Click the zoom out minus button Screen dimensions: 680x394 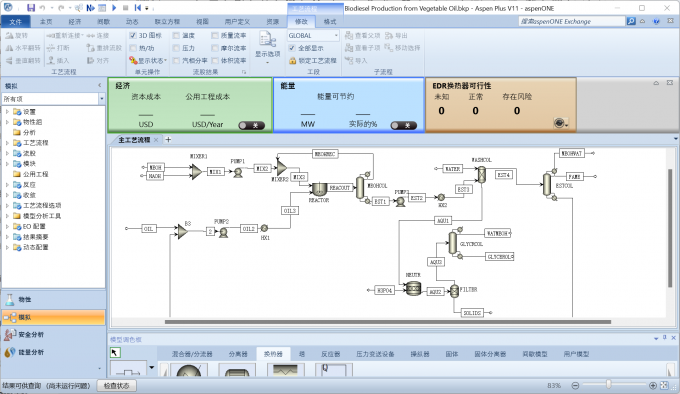point(575,385)
